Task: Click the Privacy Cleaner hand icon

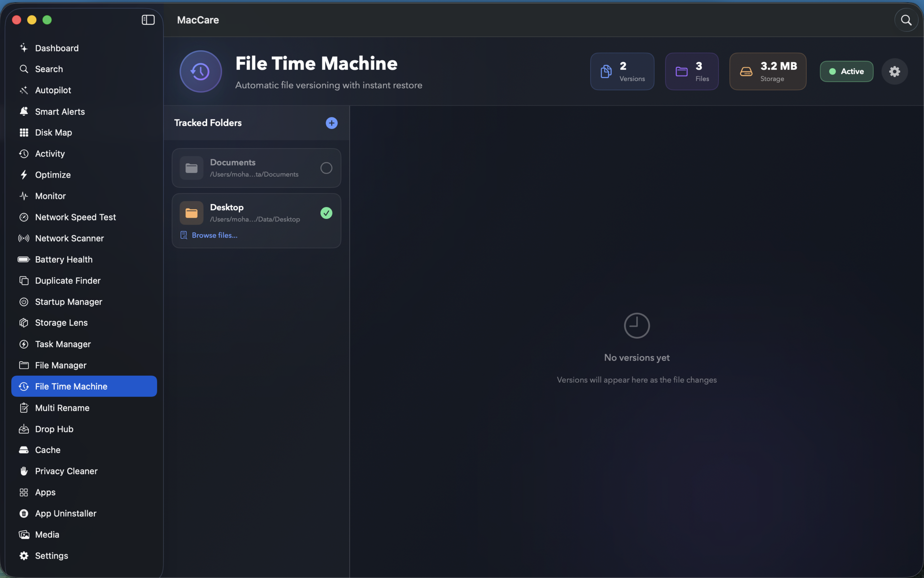Action: tap(24, 471)
